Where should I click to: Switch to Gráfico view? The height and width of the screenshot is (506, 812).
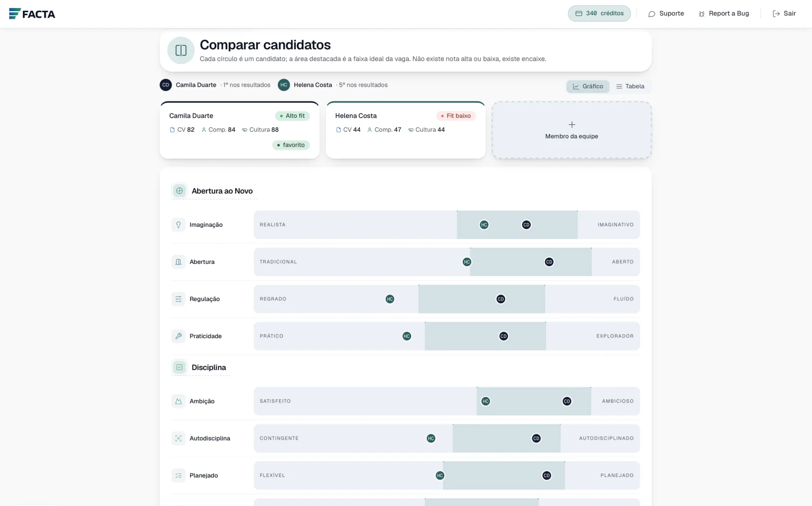coord(588,86)
